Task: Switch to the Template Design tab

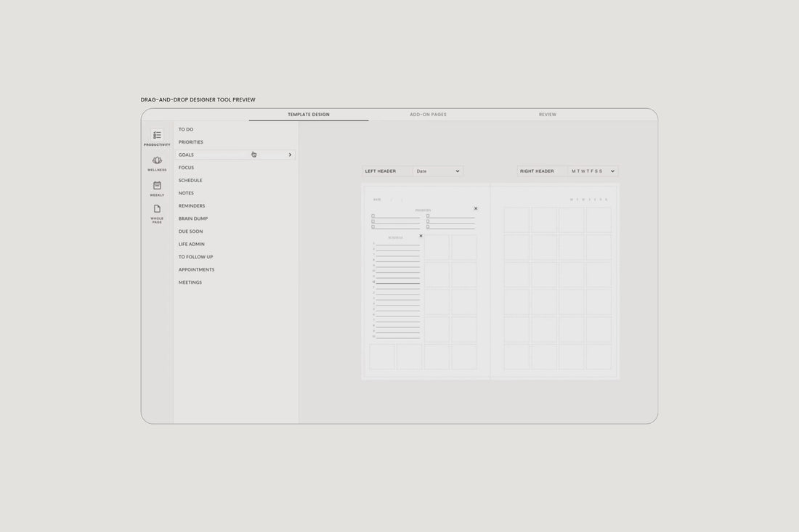Action: click(x=308, y=114)
